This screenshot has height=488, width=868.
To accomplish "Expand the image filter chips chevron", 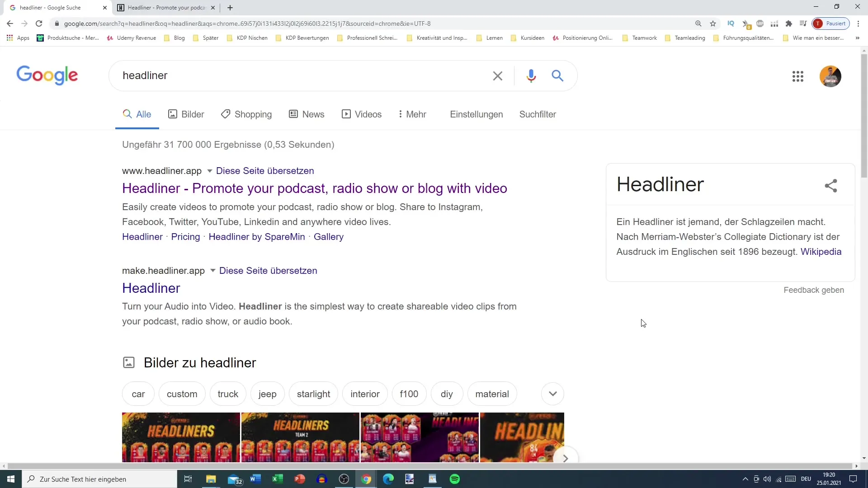I will (552, 394).
